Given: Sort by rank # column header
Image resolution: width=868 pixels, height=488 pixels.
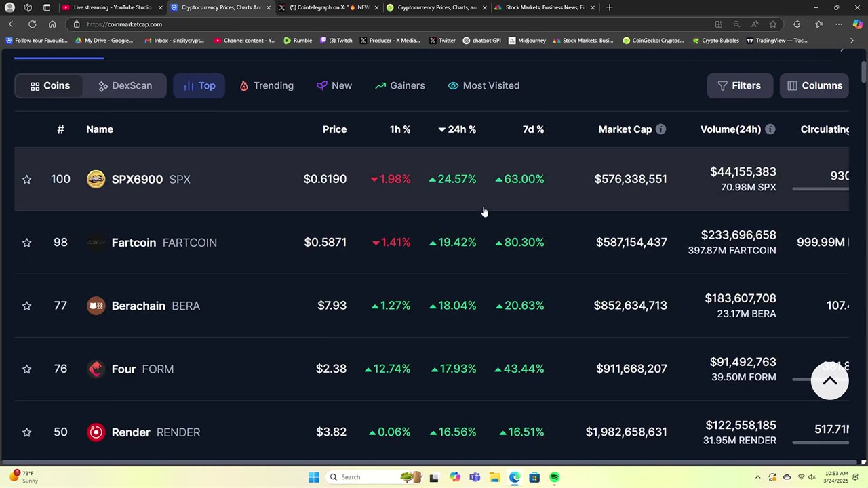Looking at the screenshot, I should [60, 129].
